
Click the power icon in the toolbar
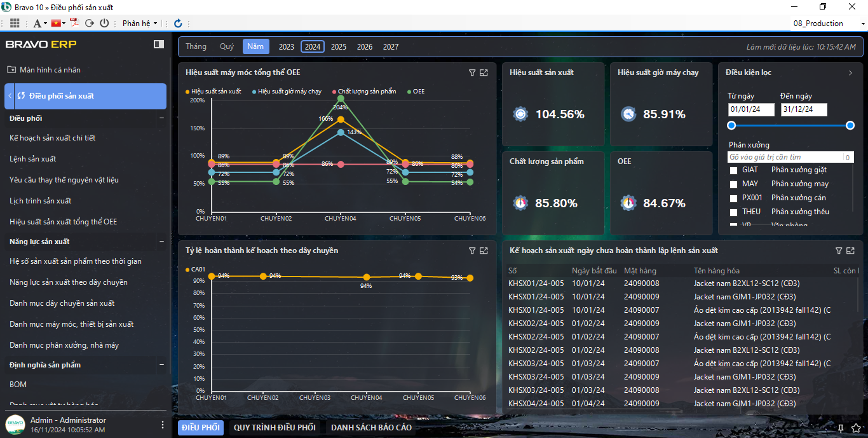pyautogui.click(x=104, y=23)
